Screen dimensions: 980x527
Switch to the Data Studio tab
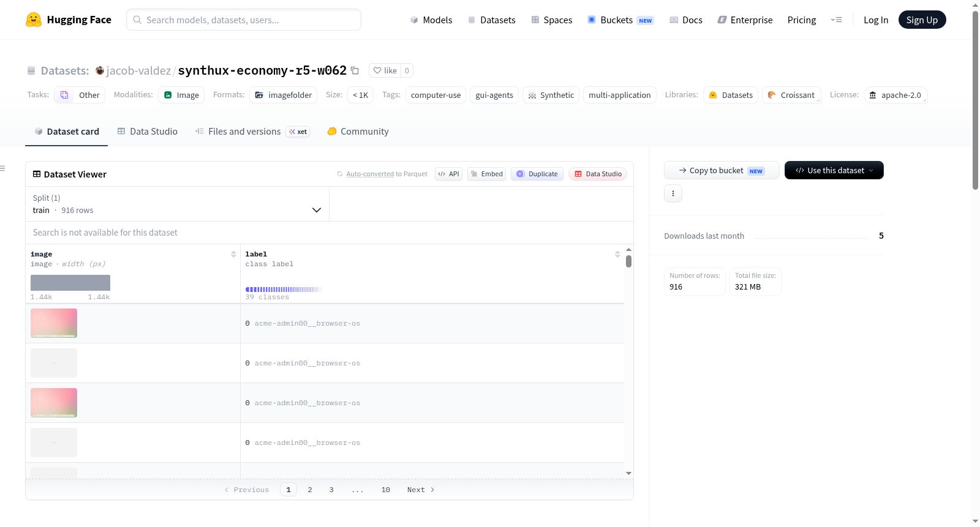[148, 132]
